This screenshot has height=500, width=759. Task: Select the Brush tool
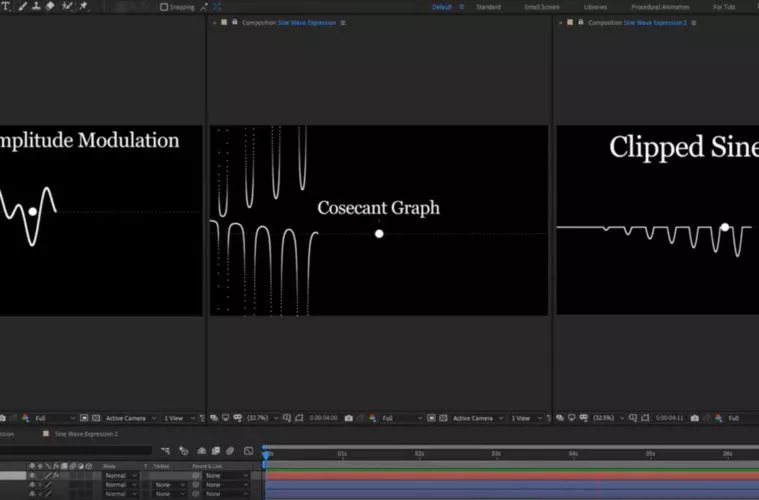[x=22, y=6]
